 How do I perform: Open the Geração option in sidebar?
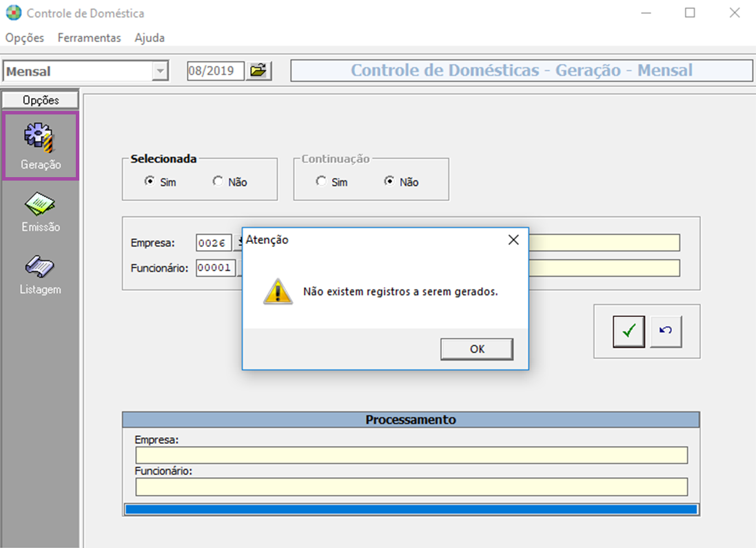41,146
